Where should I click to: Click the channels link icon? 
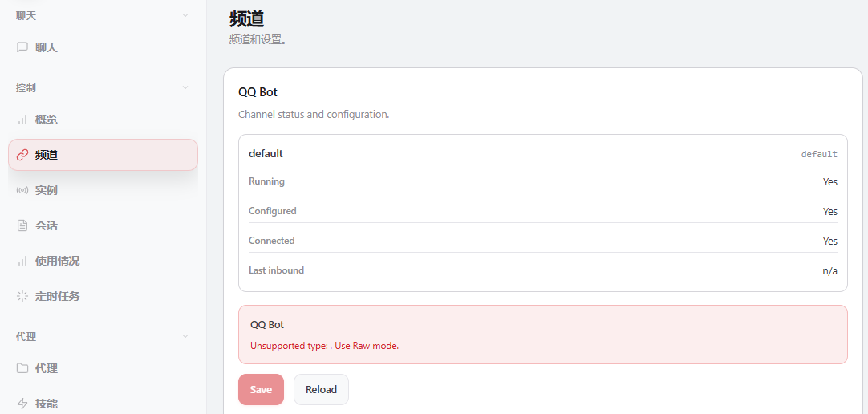(22, 155)
